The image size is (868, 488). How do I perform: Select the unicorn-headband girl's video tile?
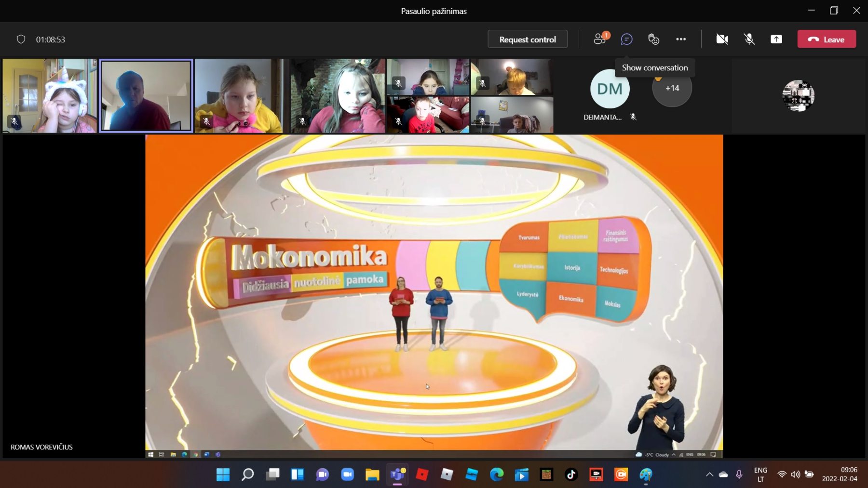(50, 96)
